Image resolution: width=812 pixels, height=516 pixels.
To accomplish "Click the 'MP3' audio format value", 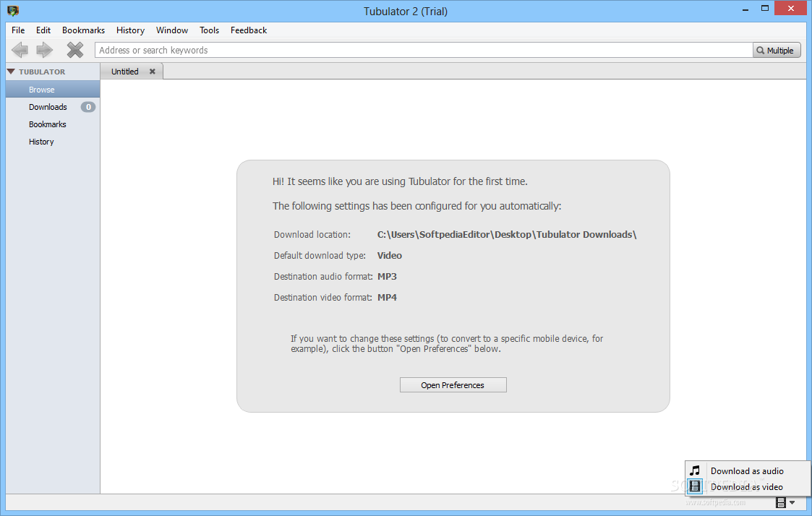I will 387,276.
